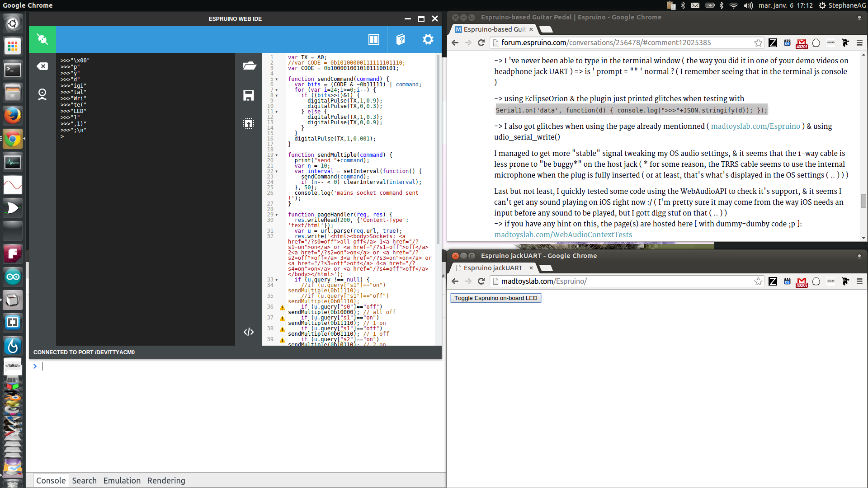
Task: Click the StephaneAG session menu
Action: [842, 5]
